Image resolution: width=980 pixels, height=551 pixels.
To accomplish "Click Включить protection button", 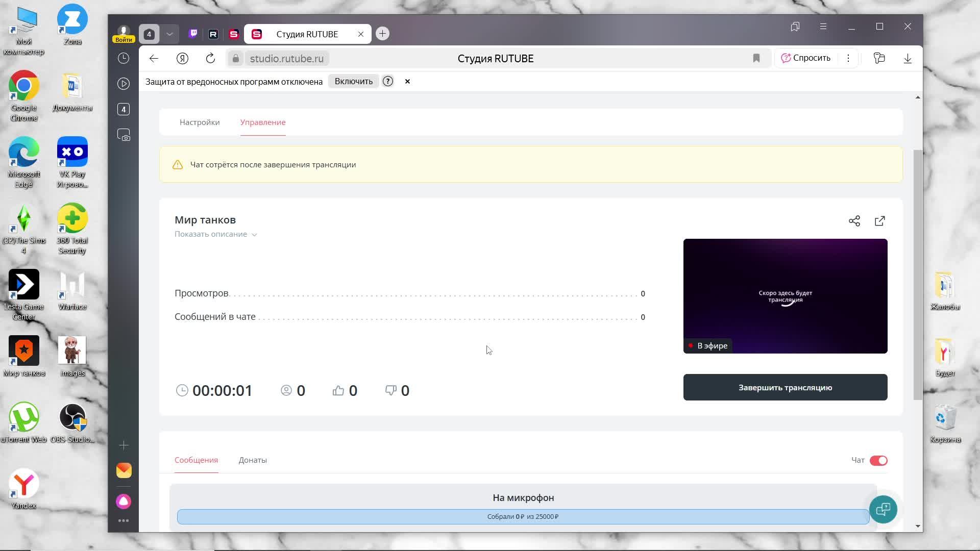I will [x=353, y=82].
